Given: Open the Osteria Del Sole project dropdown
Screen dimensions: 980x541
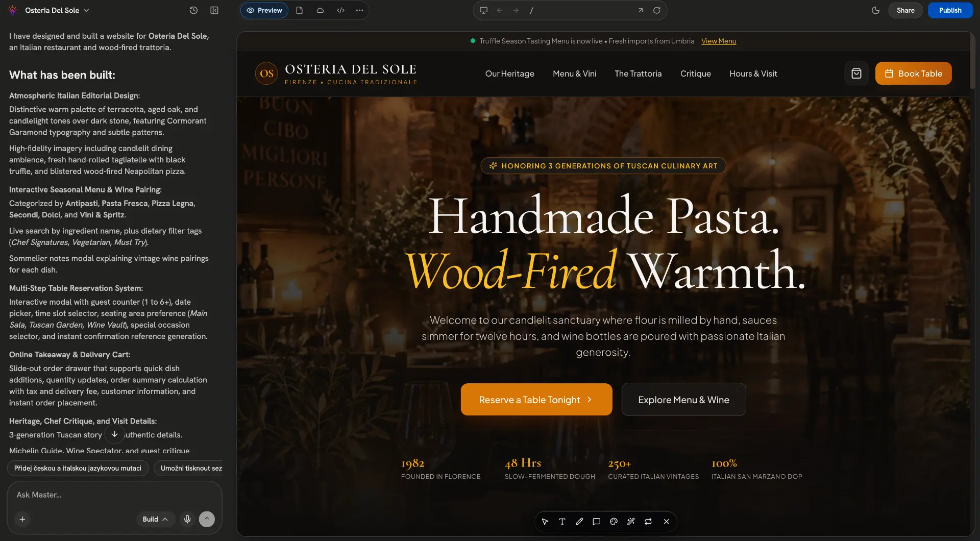Looking at the screenshot, I should coord(58,10).
